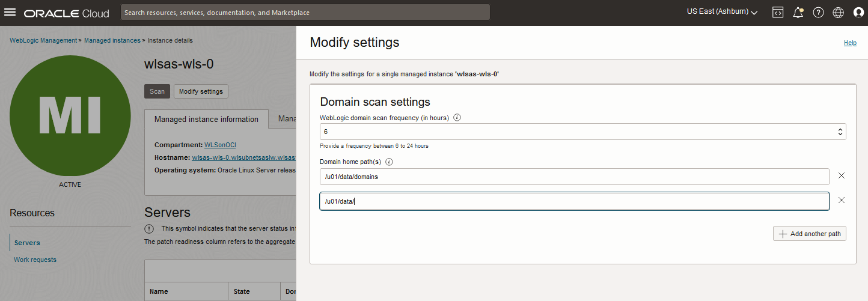
Task: Remove the second /u01/data/ path entry
Action: click(x=842, y=200)
